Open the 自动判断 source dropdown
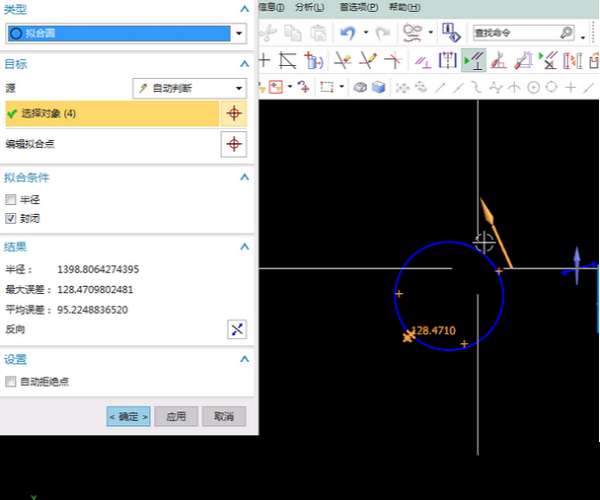This screenshot has height=500, width=600. click(190, 88)
